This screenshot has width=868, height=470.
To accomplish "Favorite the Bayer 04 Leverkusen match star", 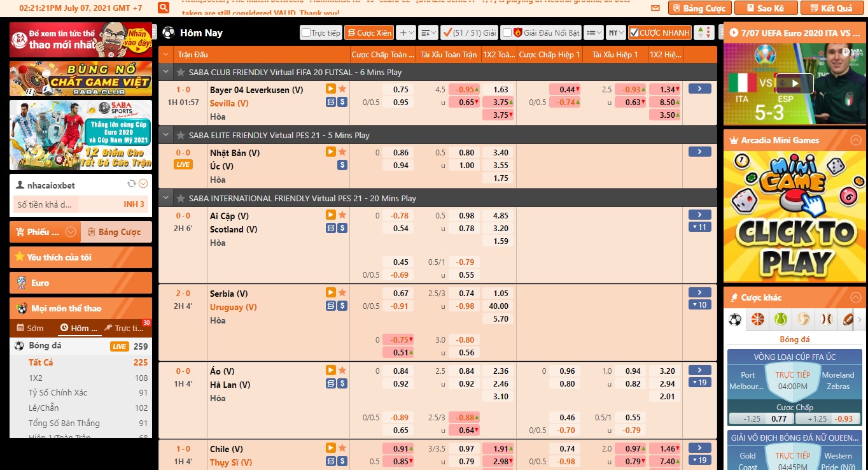I will click(342, 89).
